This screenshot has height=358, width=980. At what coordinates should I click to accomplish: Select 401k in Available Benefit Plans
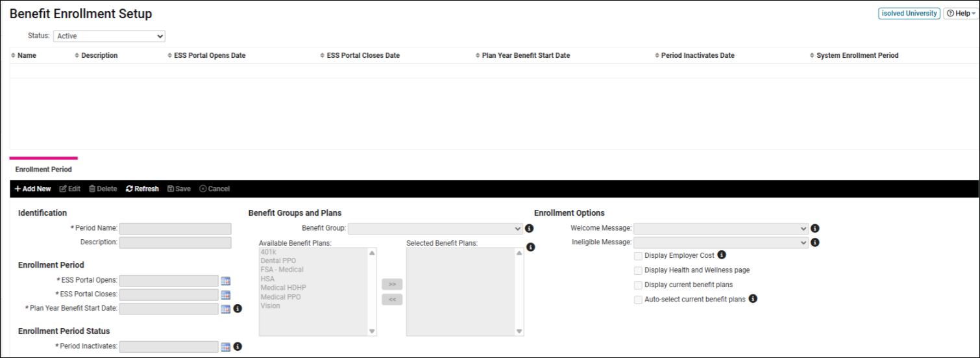click(x=269, y=251)
